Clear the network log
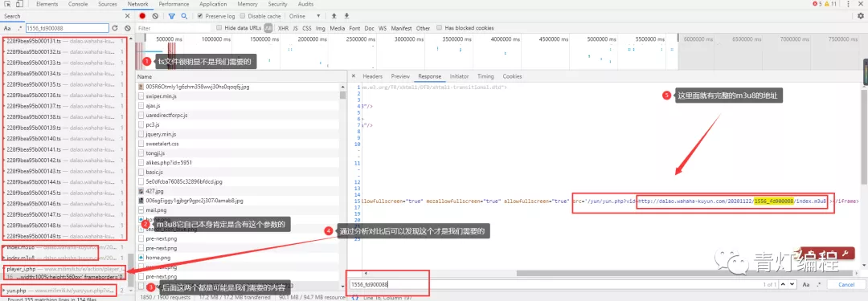The height and width of the screenshot is (301, 868). 155,16
